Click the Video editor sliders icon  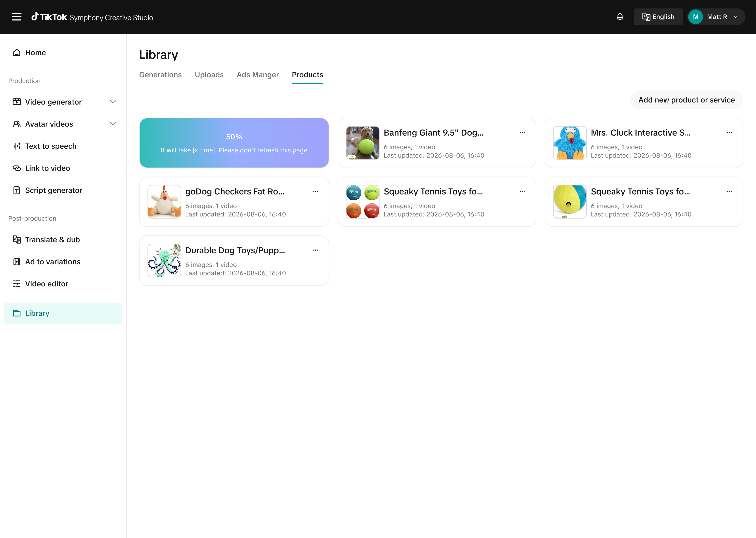(x=17, y=283)
